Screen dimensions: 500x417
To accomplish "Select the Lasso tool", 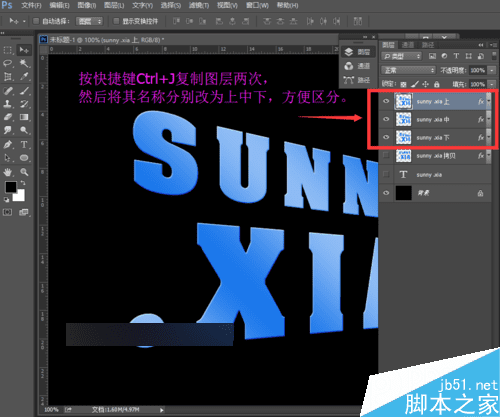I will point(7,63).
